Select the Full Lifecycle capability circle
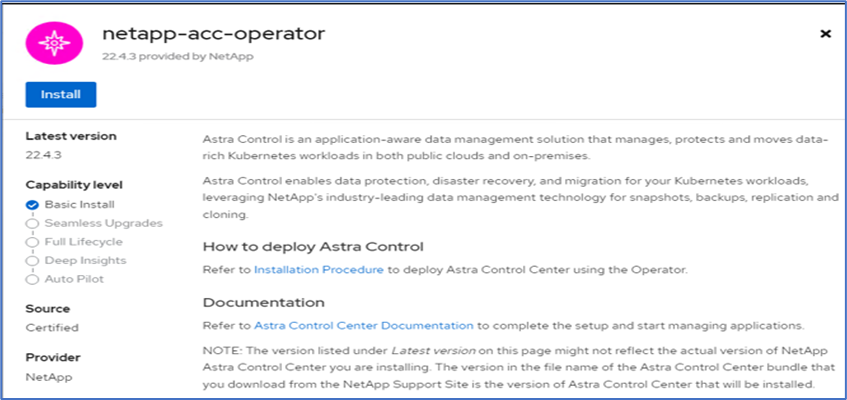The width and height of the screenshot is (847, 400). pos(32,242)
